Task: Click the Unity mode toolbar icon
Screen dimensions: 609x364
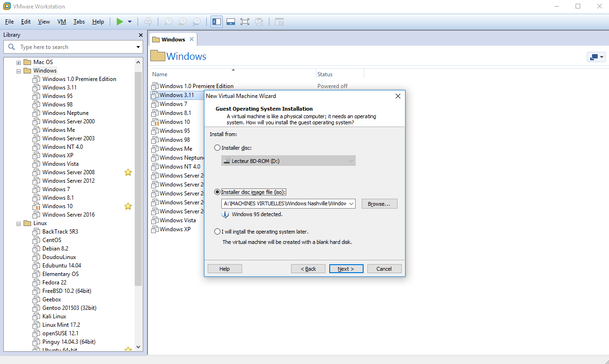Action: pyautogui.click(x=259, y=22)
